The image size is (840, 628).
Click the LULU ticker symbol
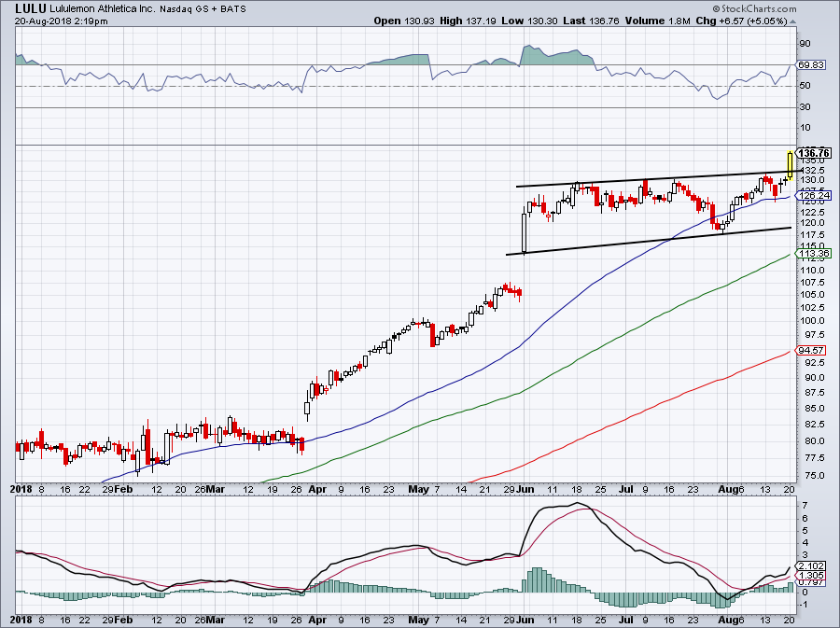(31, 8)
